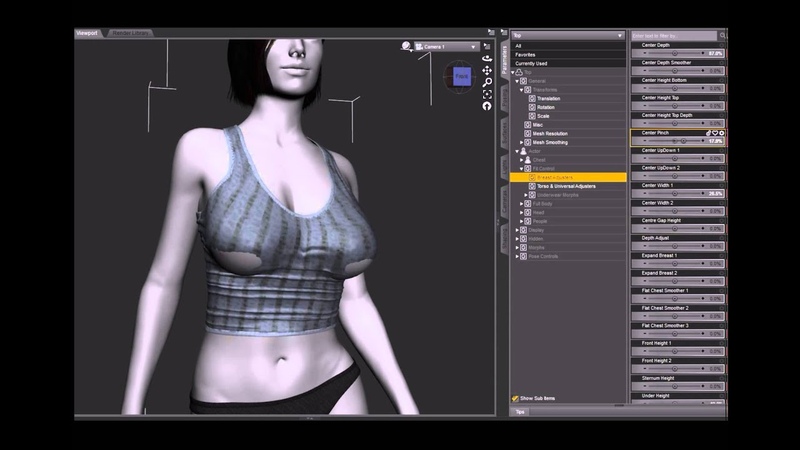Click the Center Depth slider
The image size is (800, 450).
point(678,53)
